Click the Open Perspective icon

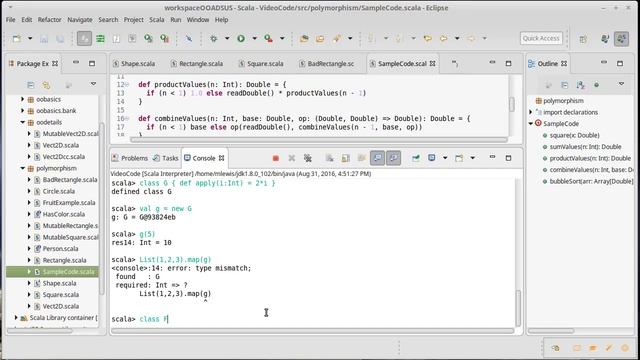[583, 38]
